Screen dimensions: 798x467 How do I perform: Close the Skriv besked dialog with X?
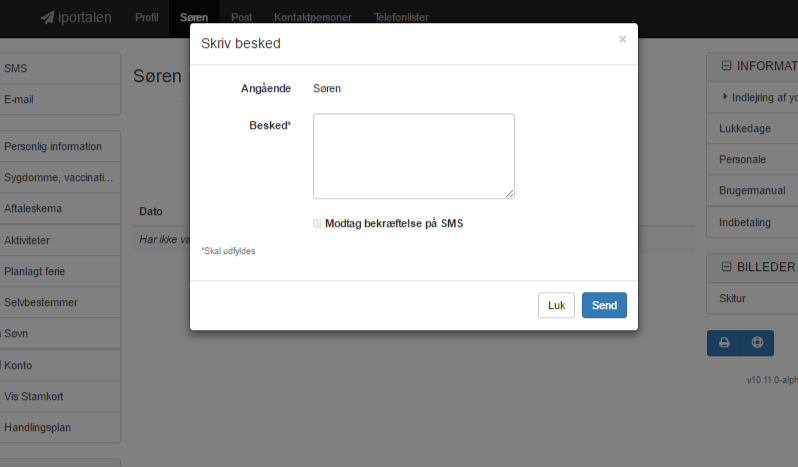pos(622,39)
